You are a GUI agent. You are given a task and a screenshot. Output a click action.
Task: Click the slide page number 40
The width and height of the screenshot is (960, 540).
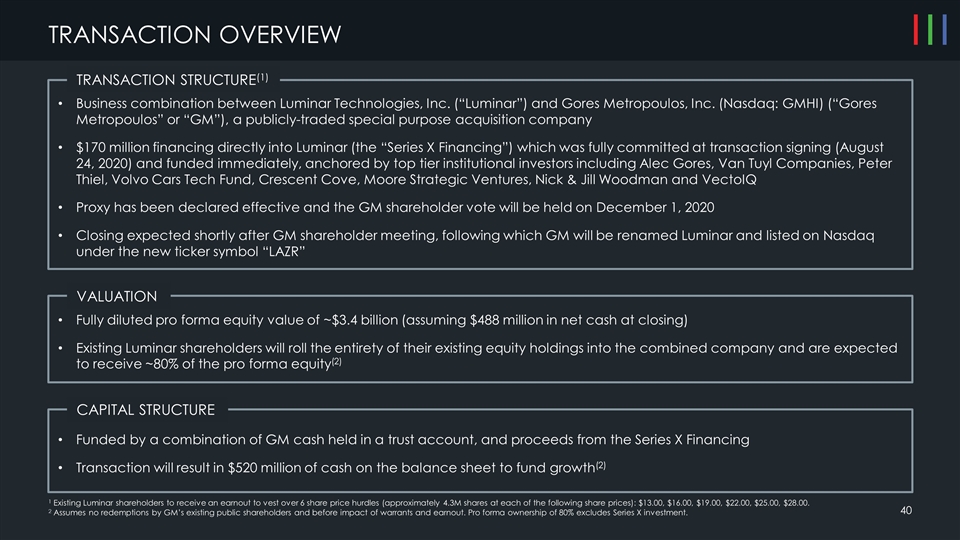coord(906,512)
